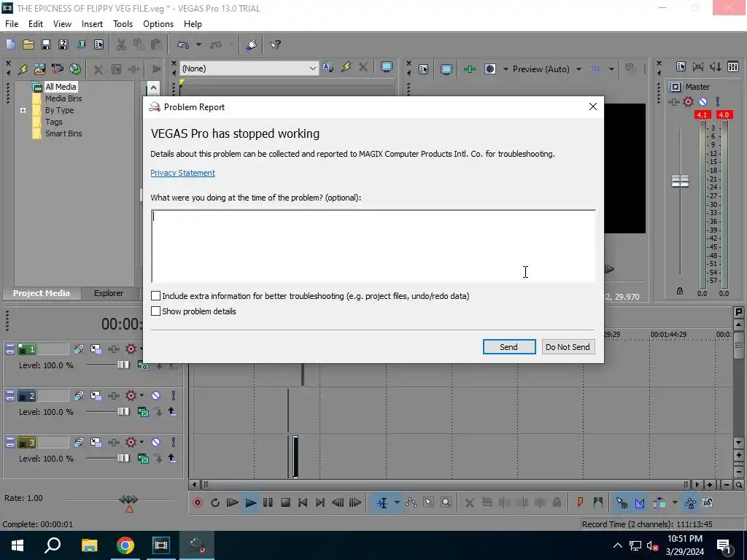Open the Edit menu
747x560 pixels.
tap(36, 24)
